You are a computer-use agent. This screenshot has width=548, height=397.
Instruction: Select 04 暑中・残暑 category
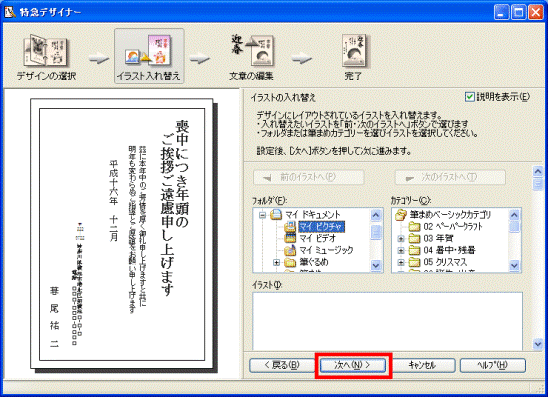449,250
